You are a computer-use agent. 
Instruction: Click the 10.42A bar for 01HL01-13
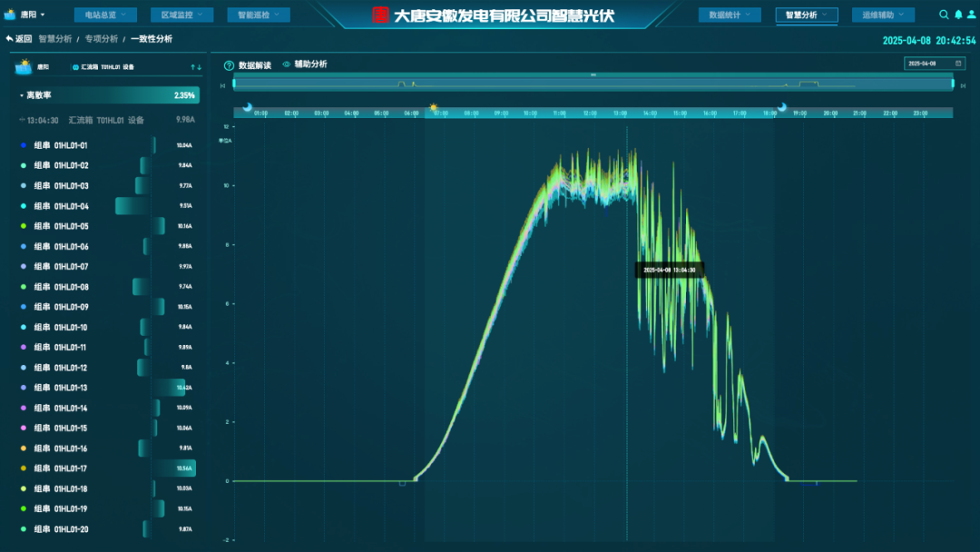[x=168, y=388]
